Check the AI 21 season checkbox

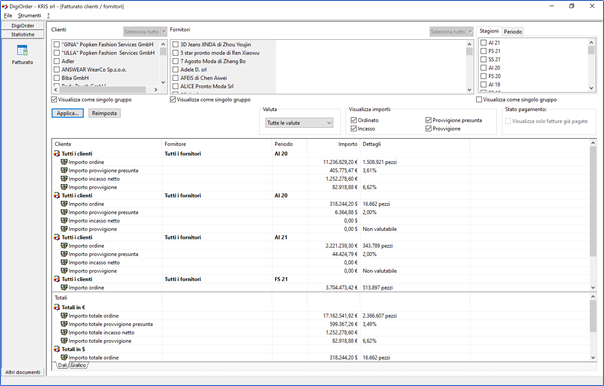[483, 43]
